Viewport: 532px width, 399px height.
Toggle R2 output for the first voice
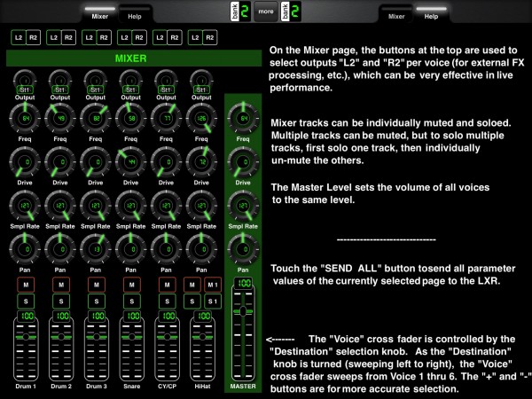[34, 37]
